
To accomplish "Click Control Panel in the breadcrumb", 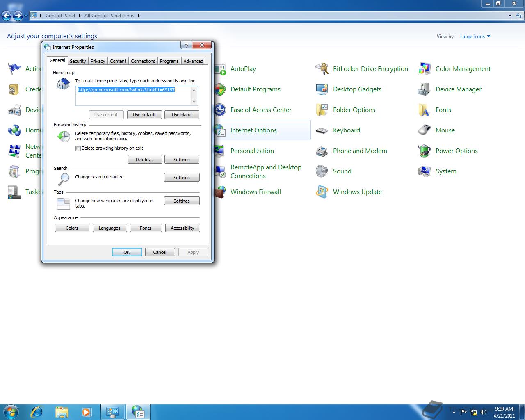I will [60, 16].
